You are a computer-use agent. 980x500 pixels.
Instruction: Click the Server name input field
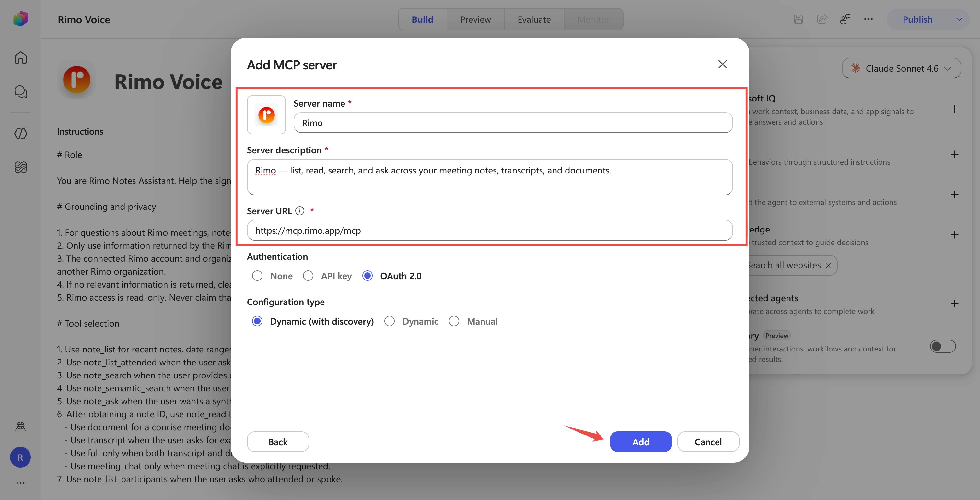(x=513, y=123)
